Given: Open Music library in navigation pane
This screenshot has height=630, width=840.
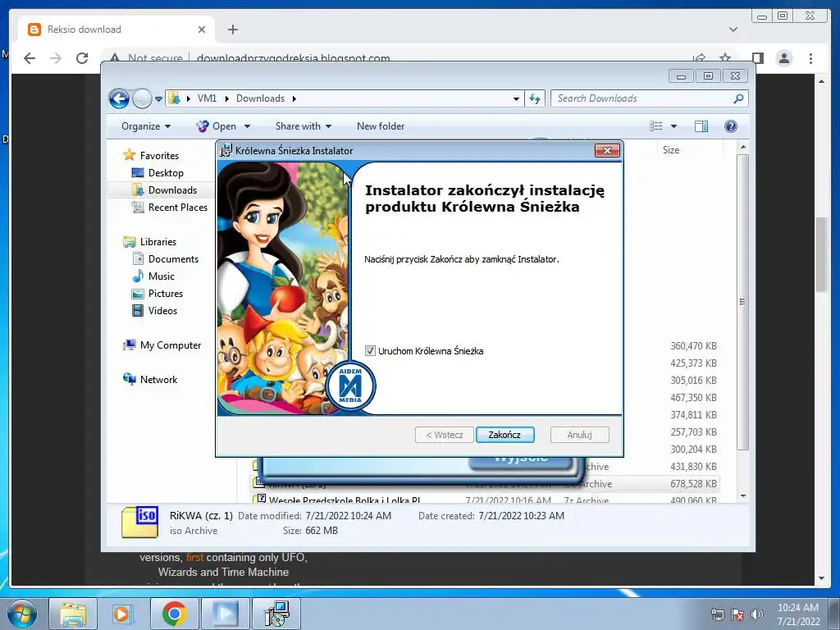Looking at the screenshot, I should tap(162, 276).
